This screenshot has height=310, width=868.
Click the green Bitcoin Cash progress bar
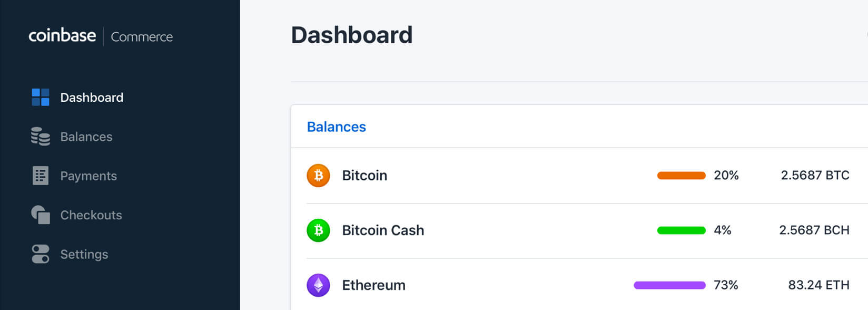(680, 230)
